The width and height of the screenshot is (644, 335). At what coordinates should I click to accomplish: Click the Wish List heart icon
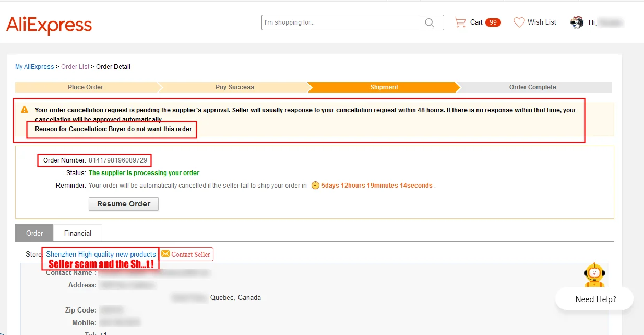[x=519, y=22]
